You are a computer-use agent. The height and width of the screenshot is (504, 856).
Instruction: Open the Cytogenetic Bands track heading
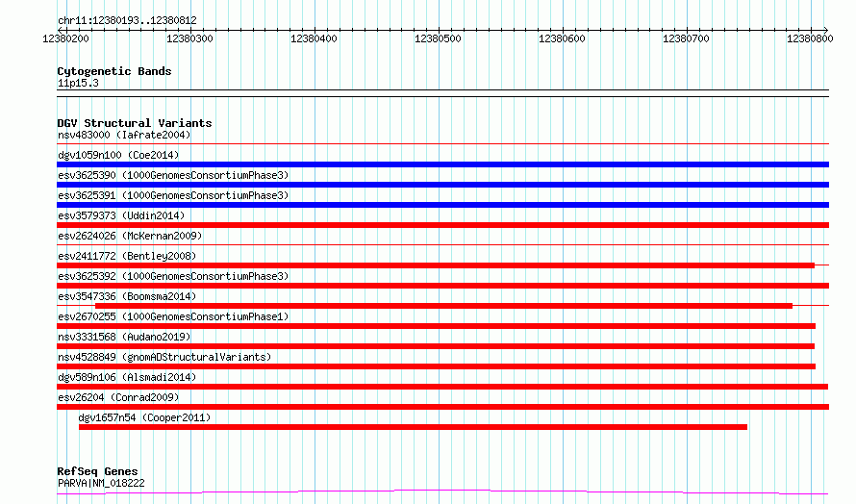(x=114, y=71)
